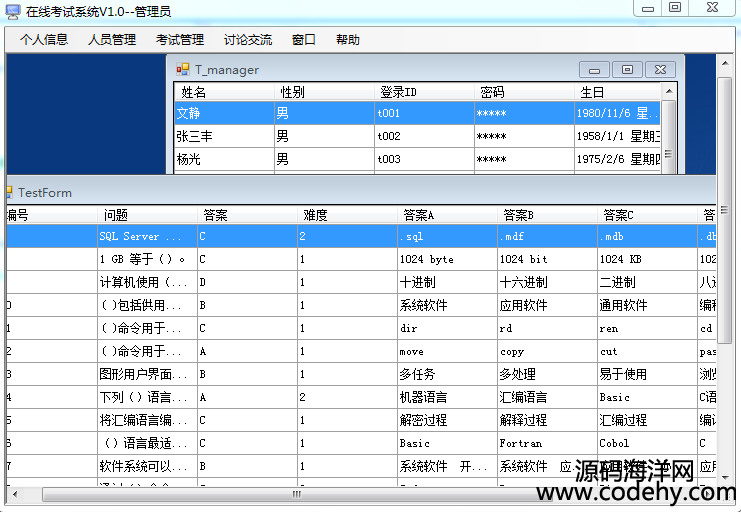Click the main application icon in the title bar
Screen dimensions: 741x512
13,11
